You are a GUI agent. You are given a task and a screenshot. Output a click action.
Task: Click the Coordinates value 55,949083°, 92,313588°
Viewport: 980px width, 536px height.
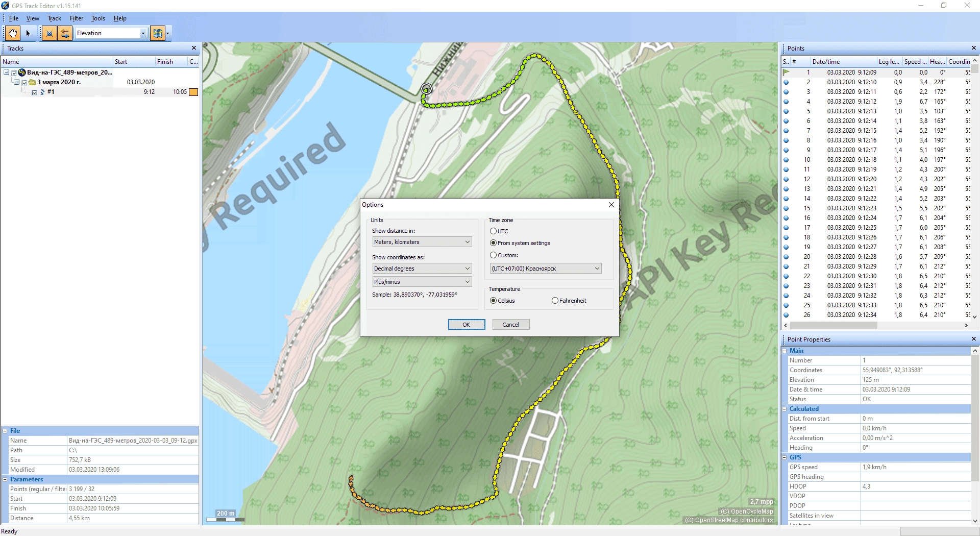point(892,370)
